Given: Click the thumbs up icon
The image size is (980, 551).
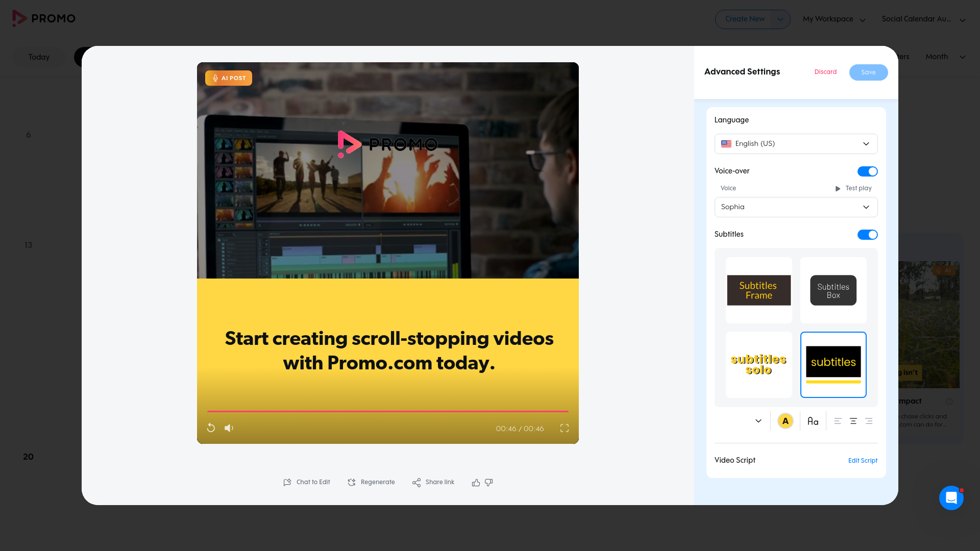Looking at the screenshot, I should (x=476, y=483).
